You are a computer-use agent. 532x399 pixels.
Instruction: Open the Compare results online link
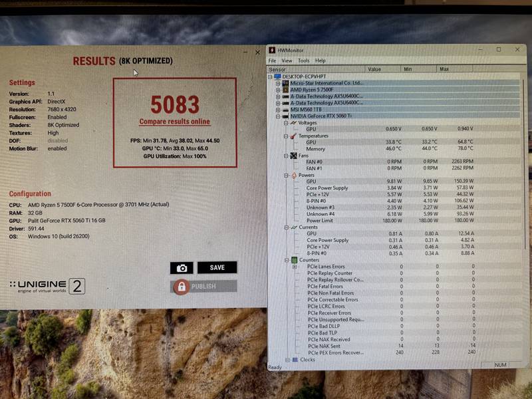[175, 122]
